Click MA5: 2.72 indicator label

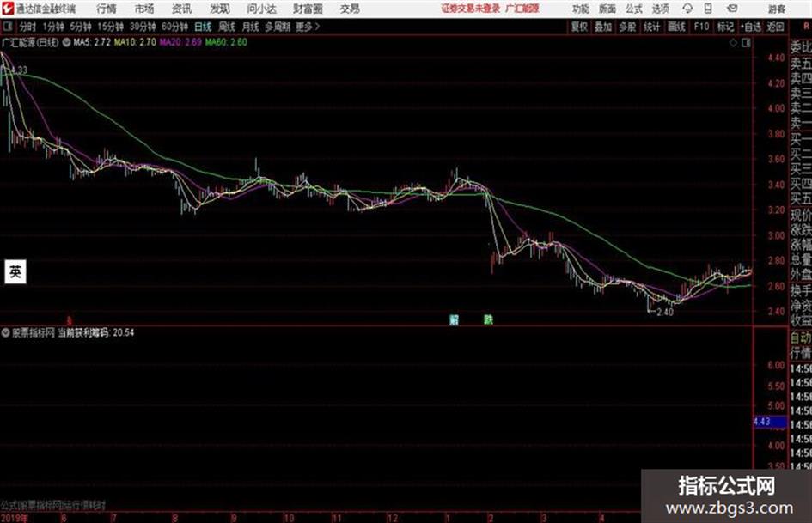coord(92,42)
